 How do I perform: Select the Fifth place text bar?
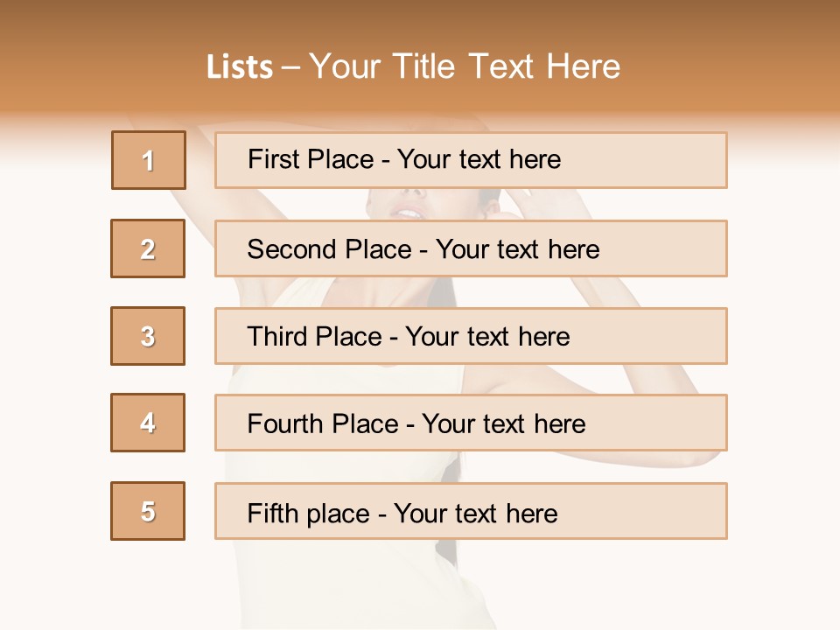[x=471, y=511]
